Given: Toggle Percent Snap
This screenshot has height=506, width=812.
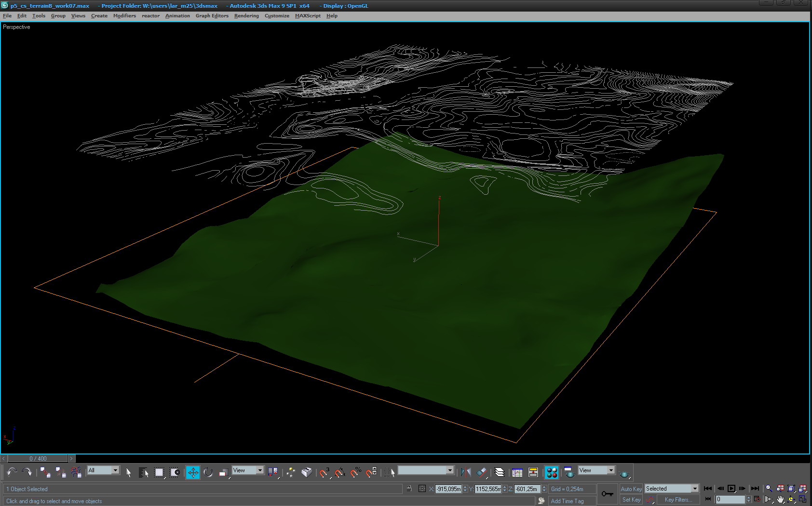Looking at the screenshot, I should 356,472.
